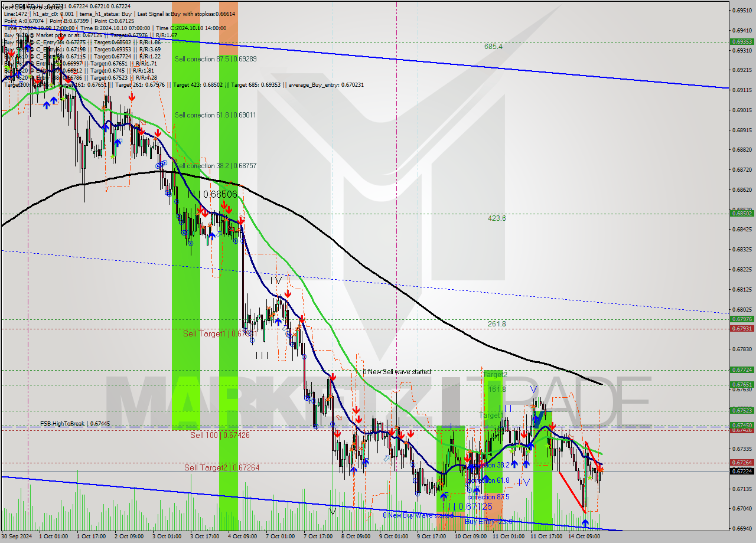Click the 0.68820 price axis value
Image resolution: width=756 pixels, height=543 pixels.
click(742, 150)
